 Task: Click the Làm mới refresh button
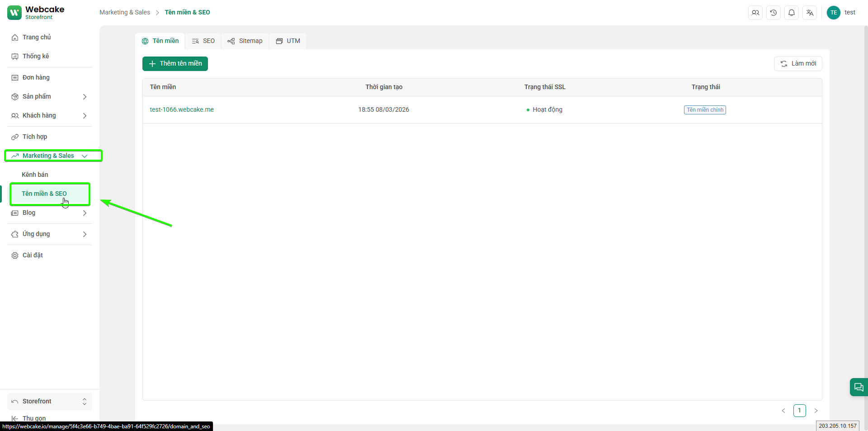click(x=798, y=64)
